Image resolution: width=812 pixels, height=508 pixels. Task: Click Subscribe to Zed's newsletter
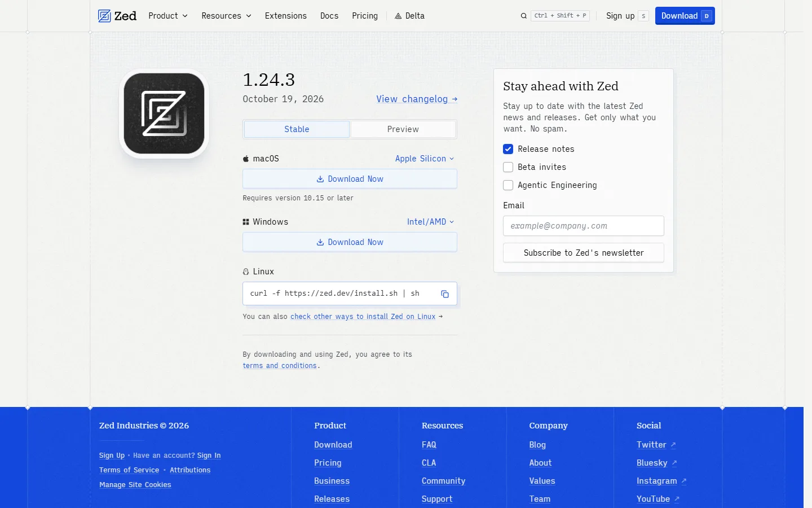(584, 253)
